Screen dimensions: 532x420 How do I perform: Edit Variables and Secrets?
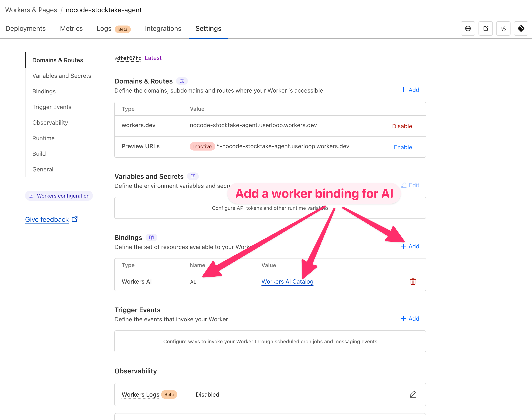pos(410,185)
